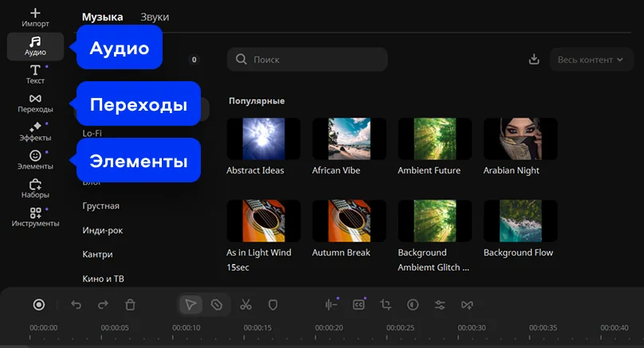
Task: Open the CC subtitles tool
Action: [x=359, y=305]
